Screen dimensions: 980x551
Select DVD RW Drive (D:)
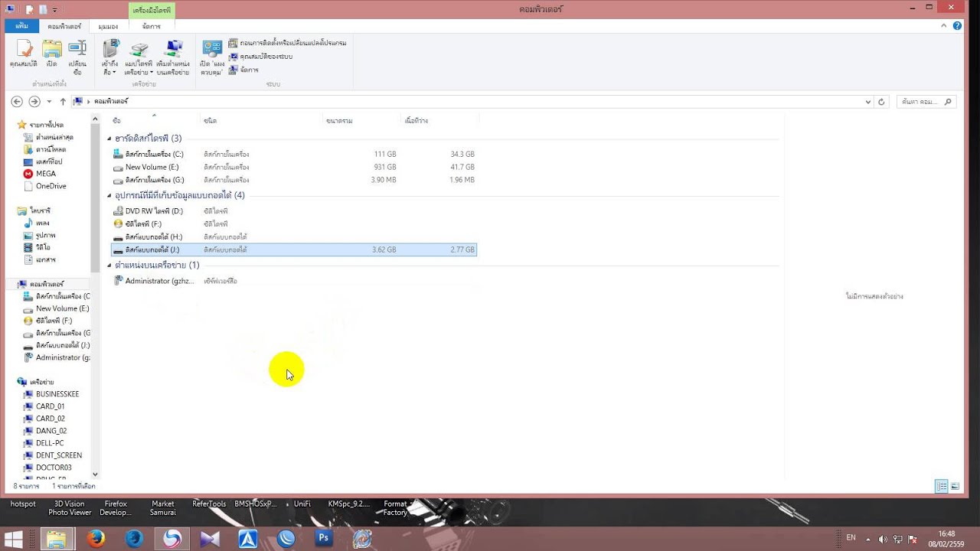[294, 210]
